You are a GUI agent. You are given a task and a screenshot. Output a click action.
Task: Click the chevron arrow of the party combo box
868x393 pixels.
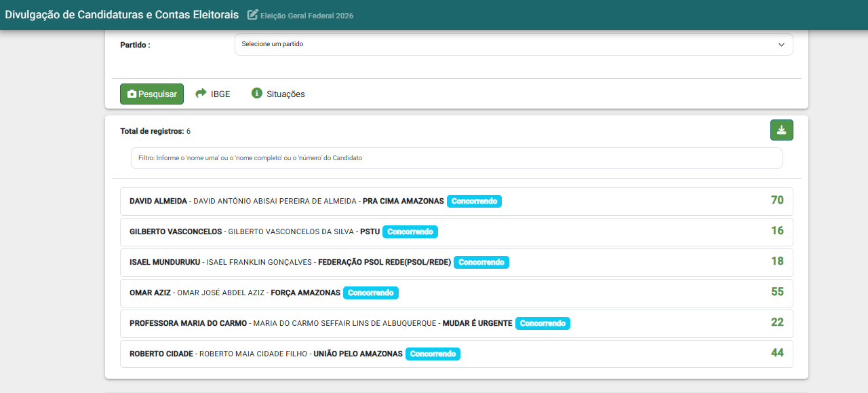point(781,44)
